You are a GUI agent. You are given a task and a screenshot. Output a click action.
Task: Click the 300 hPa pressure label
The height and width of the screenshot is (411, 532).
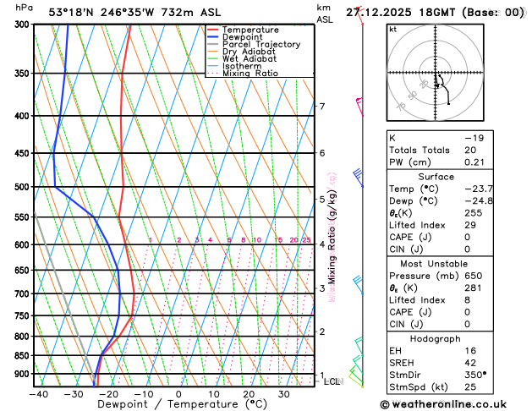tap(24, 25)
